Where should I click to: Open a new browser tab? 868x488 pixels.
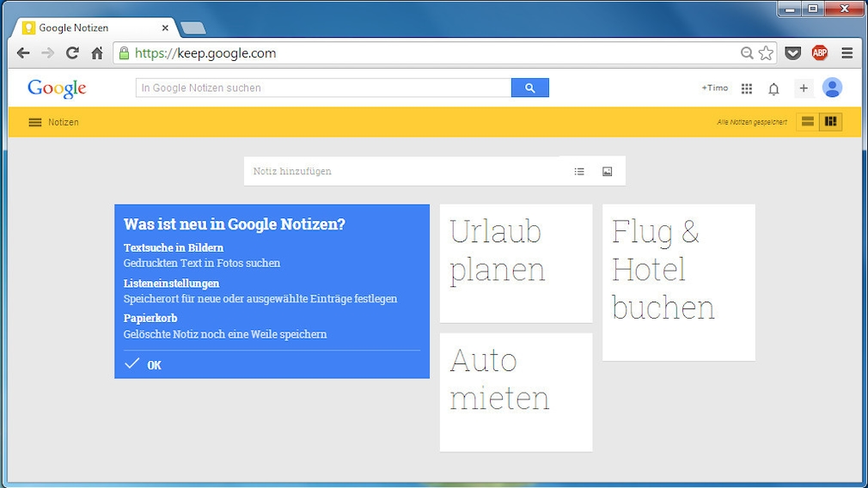point(193,27)
